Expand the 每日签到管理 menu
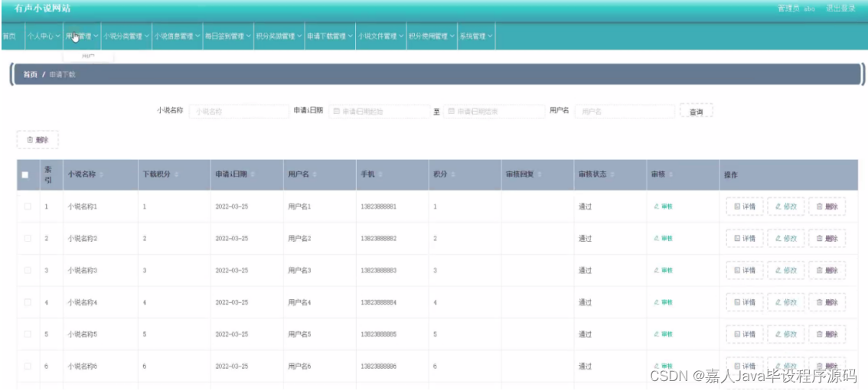Screen dimensions: 868x391 tap(228, 36)
